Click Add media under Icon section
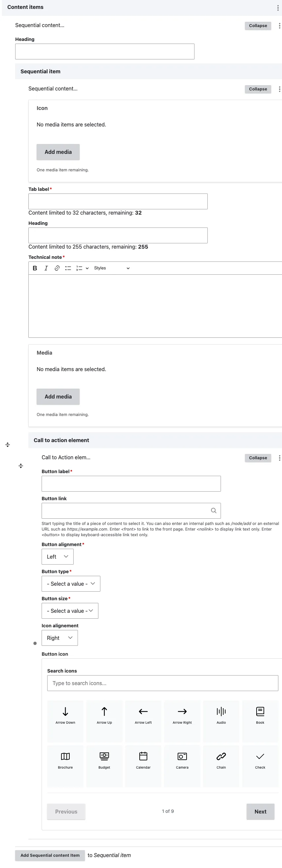The height and width of the screenshot is (868, 282). coord(58,152)
